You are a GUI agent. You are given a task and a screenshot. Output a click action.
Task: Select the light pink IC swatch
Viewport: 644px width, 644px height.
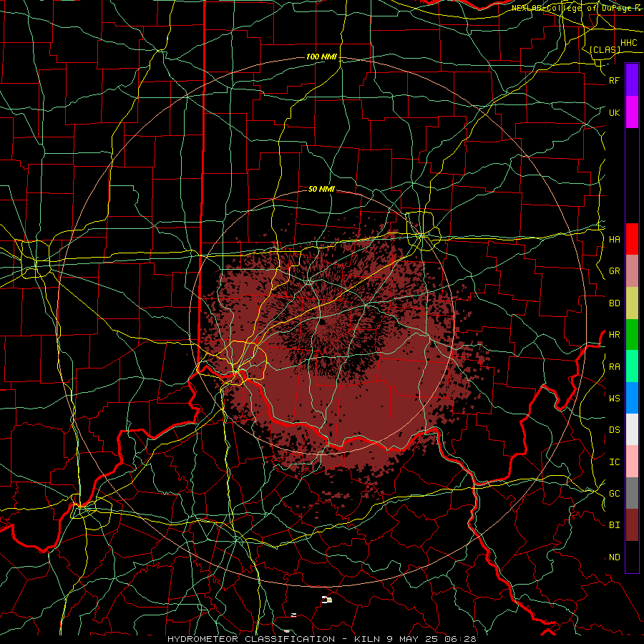[632, 462]
